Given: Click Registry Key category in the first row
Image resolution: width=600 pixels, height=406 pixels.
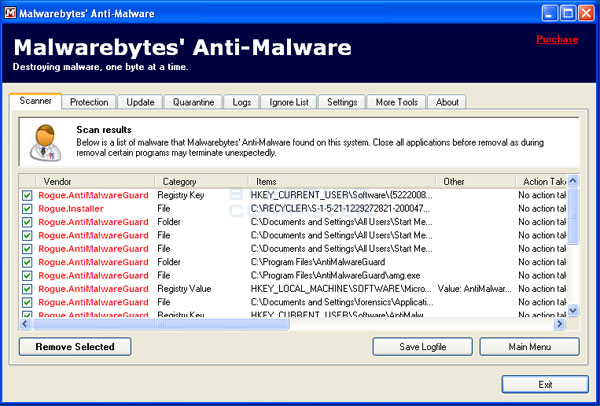Looking at the screenshot, I should 181,196.
